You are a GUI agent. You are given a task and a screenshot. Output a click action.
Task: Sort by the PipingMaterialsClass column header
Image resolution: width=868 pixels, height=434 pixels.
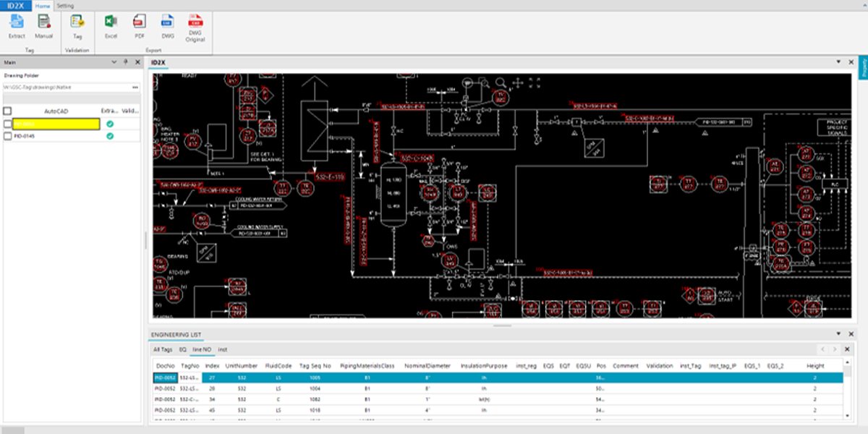coord(367,366)
